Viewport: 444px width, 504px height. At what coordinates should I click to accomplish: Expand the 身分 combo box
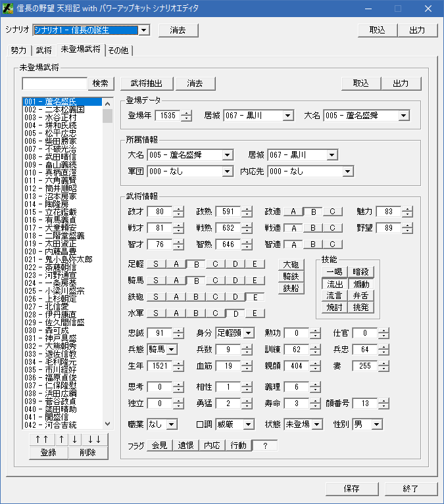coord(247,333)
